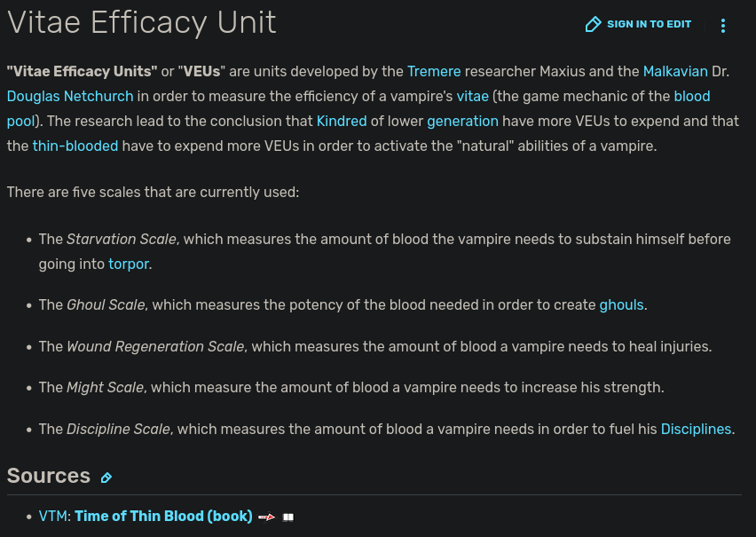Open the Tremere link

(x=434, y=71)
